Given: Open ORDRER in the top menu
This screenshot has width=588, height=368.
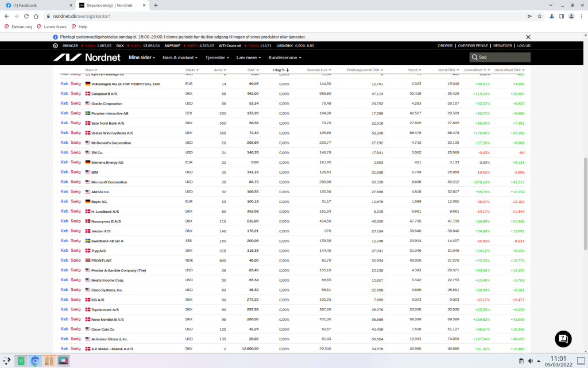Looking at the screenshot, I should click(x=445, y=45).
